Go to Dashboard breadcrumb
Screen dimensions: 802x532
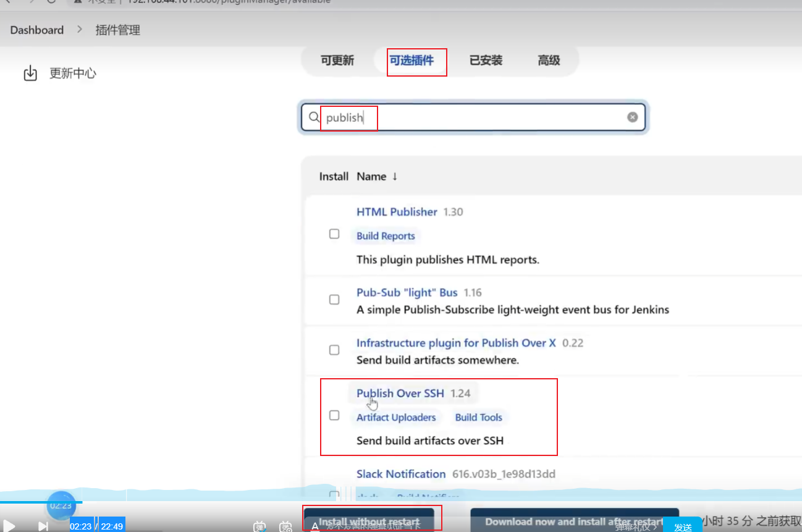(37, 30)
